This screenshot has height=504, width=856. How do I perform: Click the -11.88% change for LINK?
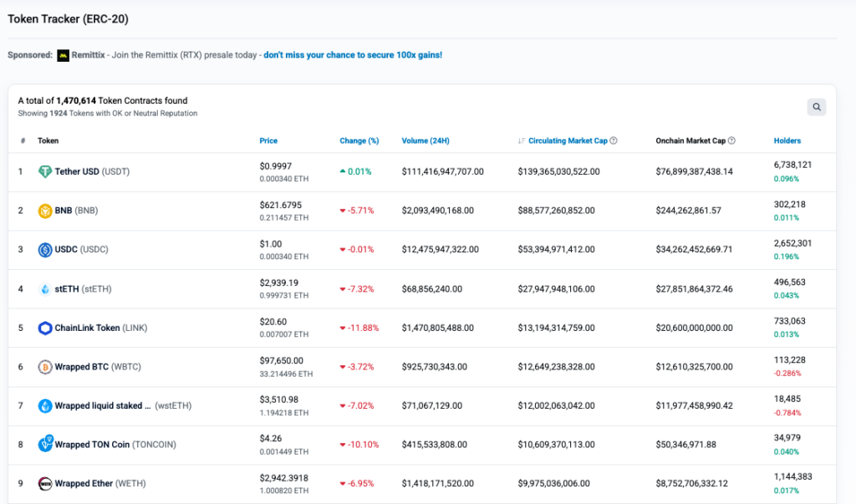click(x=359, y=328)
